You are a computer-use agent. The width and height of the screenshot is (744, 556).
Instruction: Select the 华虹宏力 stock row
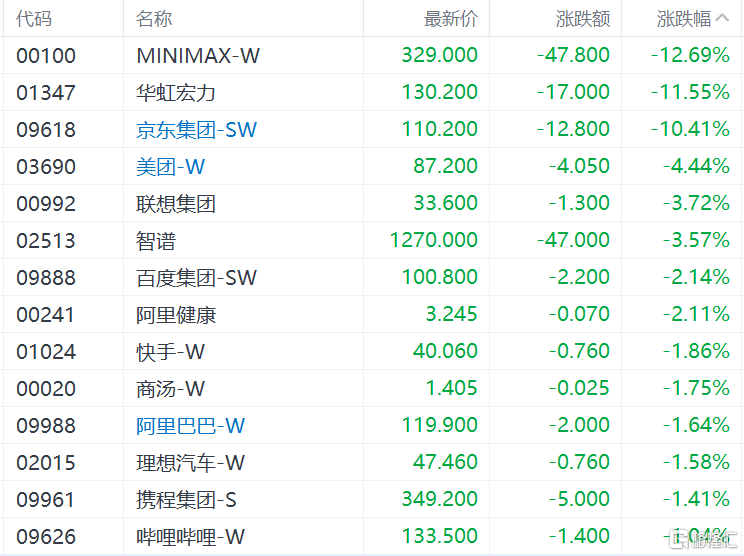(372, 92)
